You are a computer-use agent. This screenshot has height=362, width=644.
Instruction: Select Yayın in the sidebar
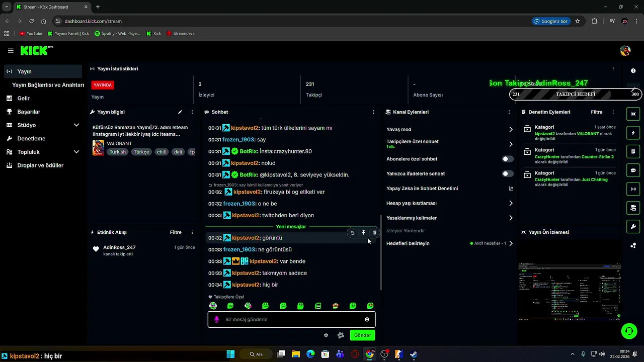43,71
